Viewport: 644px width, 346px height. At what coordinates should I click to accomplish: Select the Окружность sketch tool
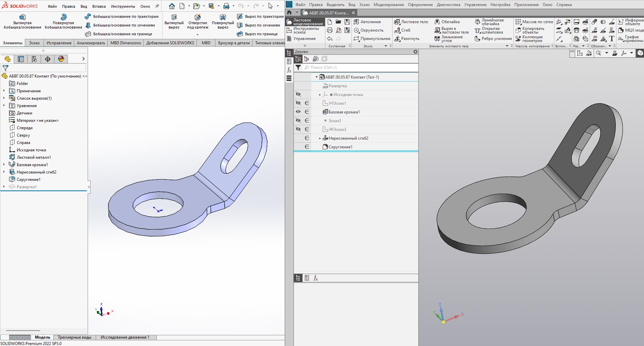point(368,30)
